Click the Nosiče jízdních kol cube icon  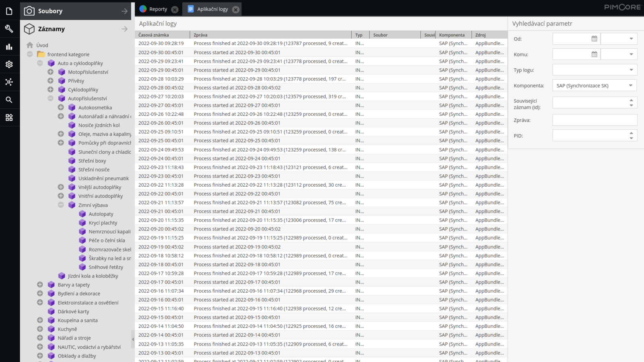(x=72, y=125)
